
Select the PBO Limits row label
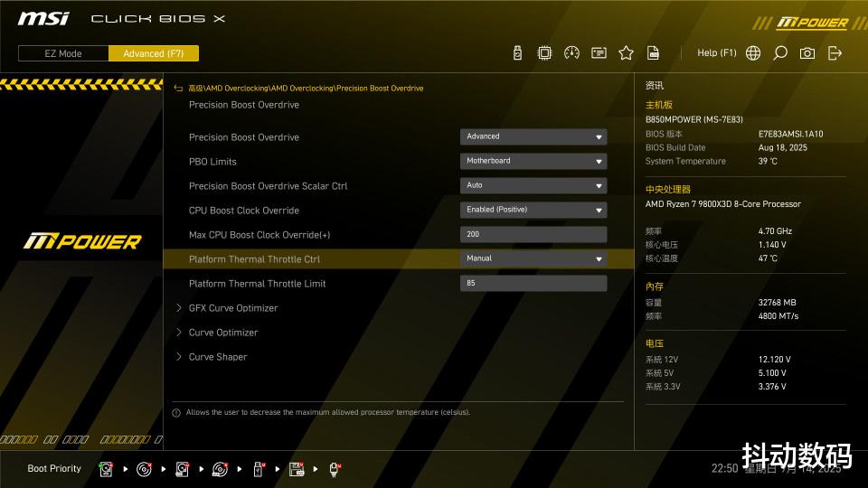(212, 162)
